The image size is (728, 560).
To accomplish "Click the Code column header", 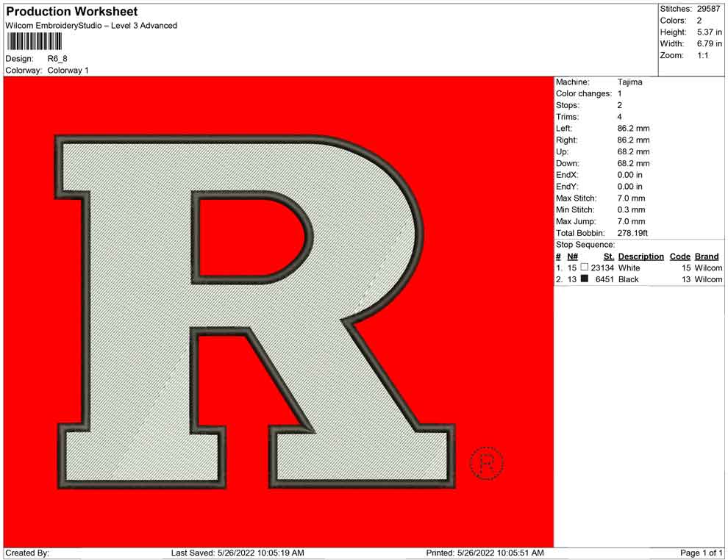I will pyautogui.click(x=679, y=256).
